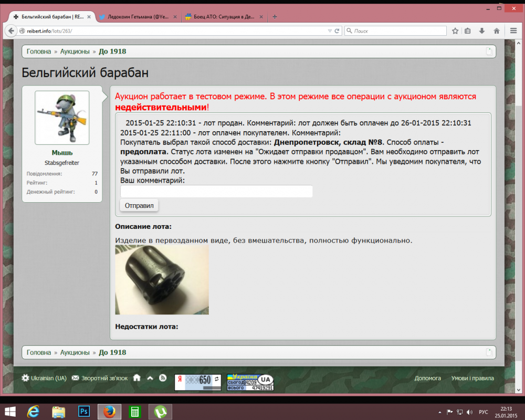Click the Yandex 650 counter badge
Viewport: 525px width, 420px height.
pos(198,382)
